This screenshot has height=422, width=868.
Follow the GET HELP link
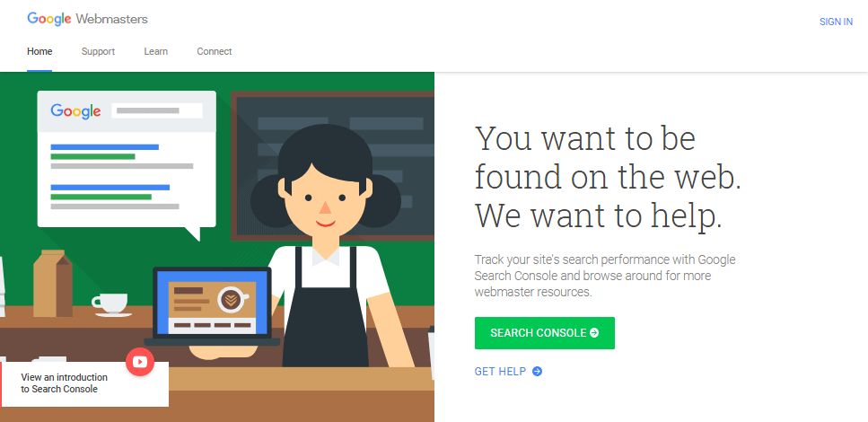[501, 372]
